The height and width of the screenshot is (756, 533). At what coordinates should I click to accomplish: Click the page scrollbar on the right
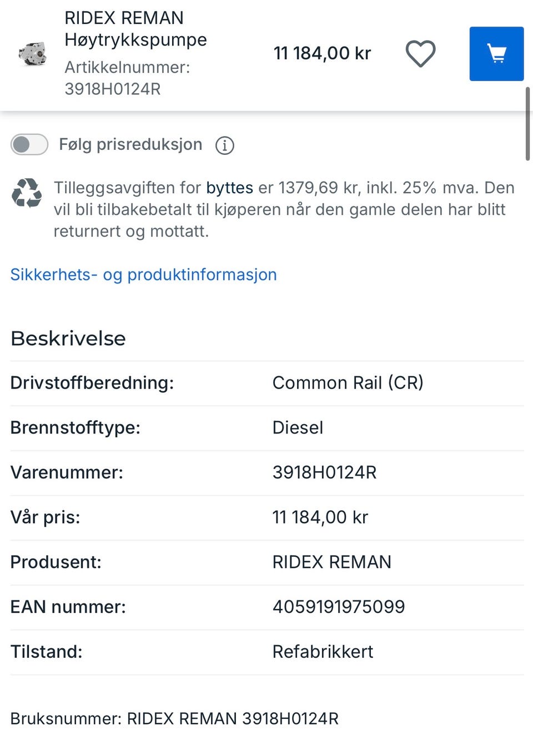[527, 123]
